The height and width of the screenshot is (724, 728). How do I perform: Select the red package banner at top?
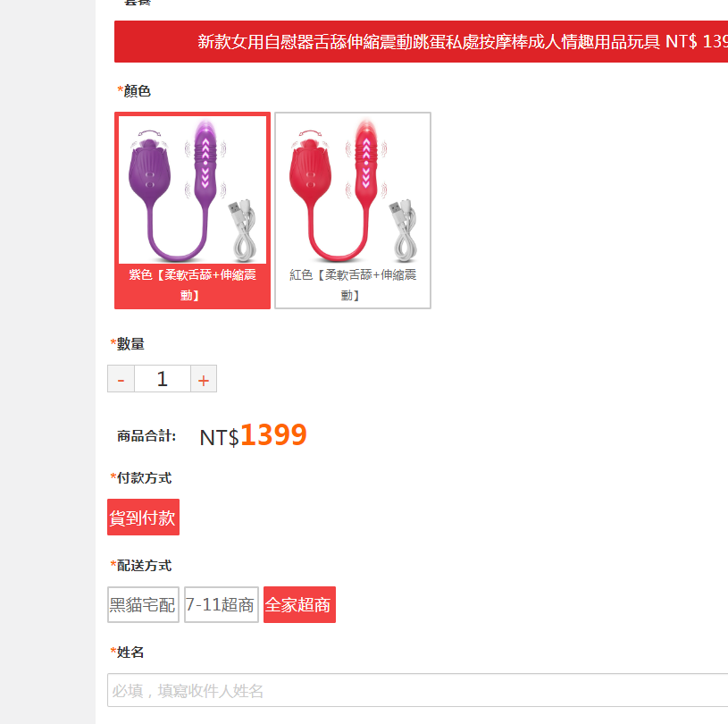[421, 41]
